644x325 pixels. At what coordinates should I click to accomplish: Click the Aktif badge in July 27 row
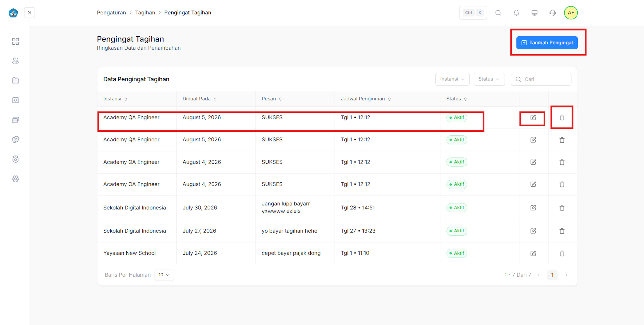pos(457,231)
